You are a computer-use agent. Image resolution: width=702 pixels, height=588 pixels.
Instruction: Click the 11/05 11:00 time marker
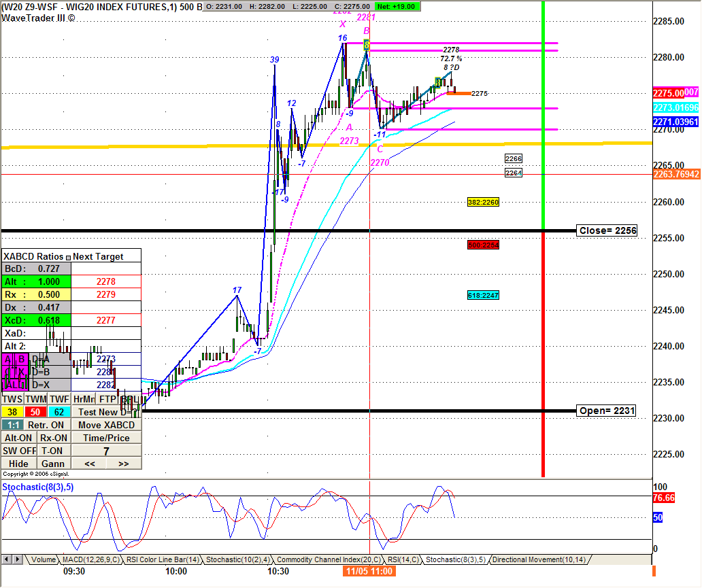367,572
